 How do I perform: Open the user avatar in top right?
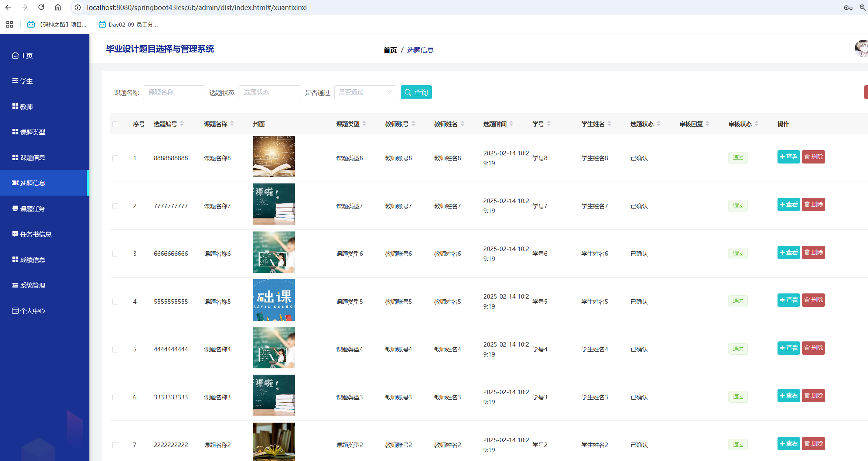click(862, 49)
